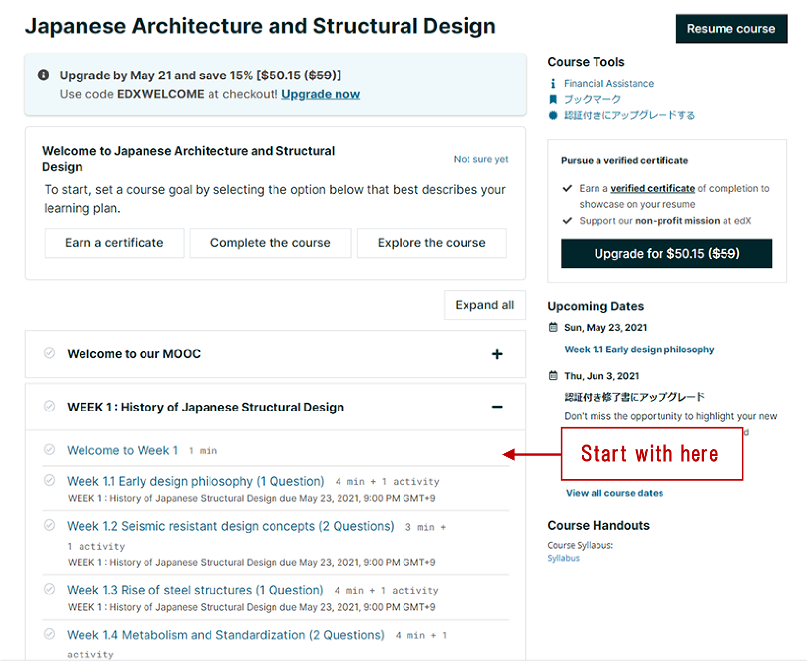Click completion check icon for WEEK 1 section
This screenshot has height=672, width=812.
coord(49,406)
